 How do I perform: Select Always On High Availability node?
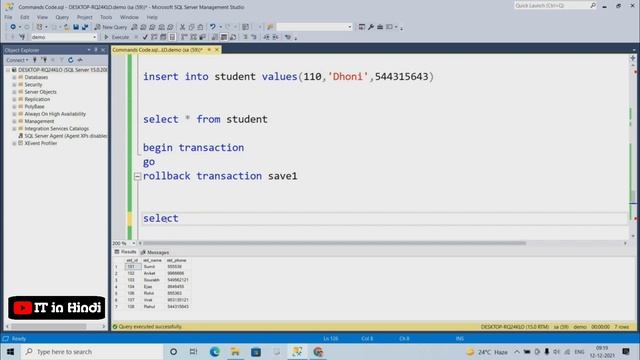pyautogui.click(x=55, y=114)
